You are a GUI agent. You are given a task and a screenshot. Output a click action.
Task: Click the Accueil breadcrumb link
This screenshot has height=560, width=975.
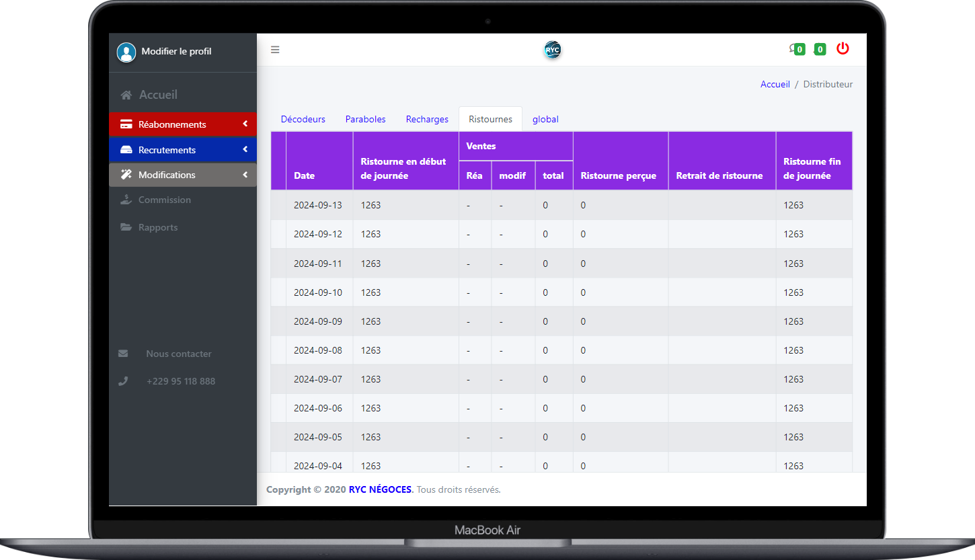(775, 85)
